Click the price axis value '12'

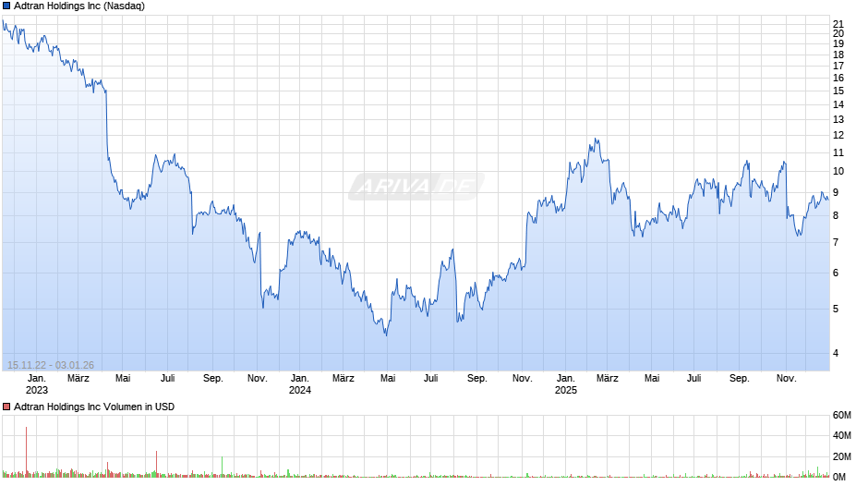838,135
